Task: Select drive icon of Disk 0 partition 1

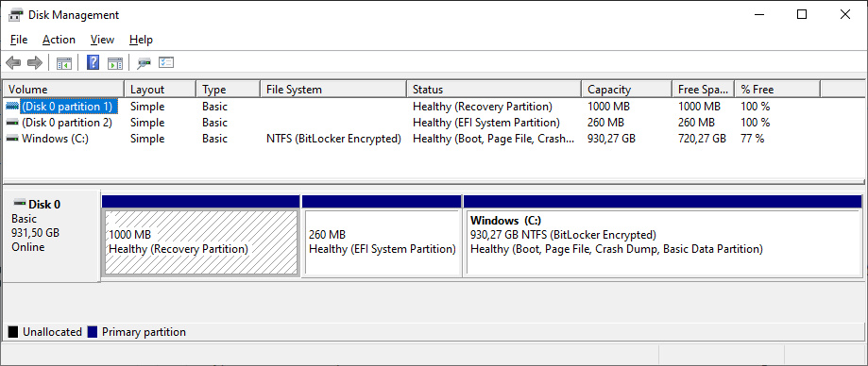Action: coord(12,106)
